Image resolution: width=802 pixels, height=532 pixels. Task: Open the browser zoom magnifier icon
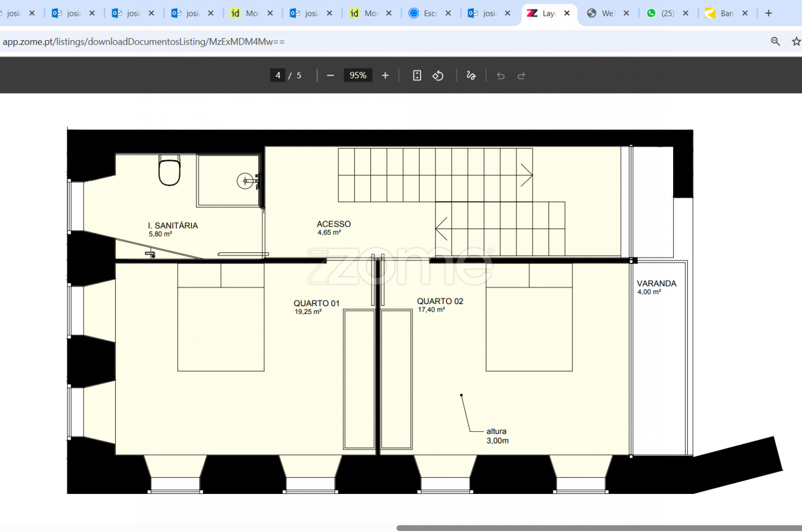(x=775, y=42)
